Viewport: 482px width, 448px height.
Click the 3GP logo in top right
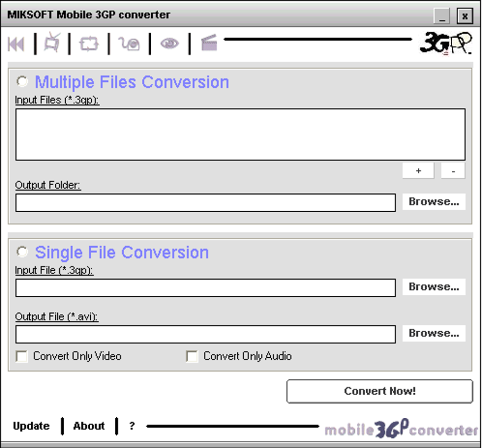click(446, 43)
